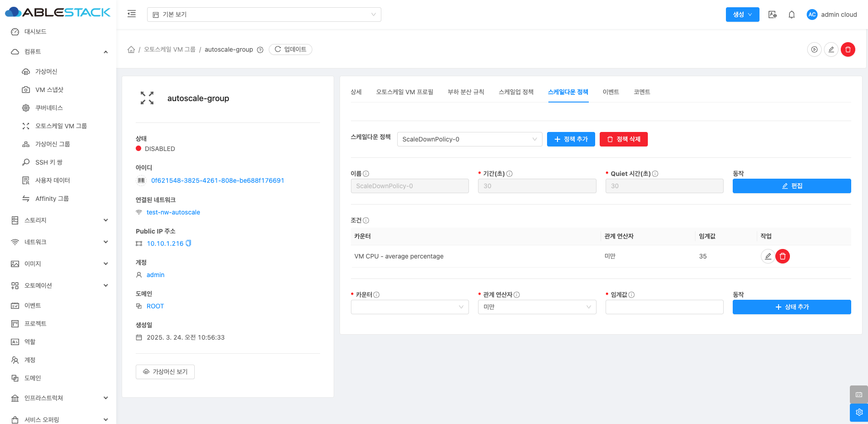868x424 pixels.
Task: Open the ScaleDownPolicy-0 policy dropdown
Action: (x=469, y=139)
